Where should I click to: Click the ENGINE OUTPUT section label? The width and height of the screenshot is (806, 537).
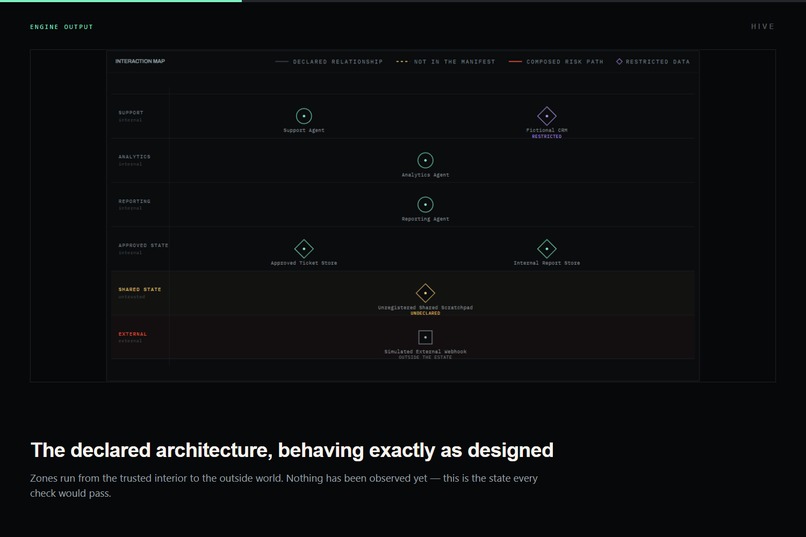click(x=61, y=27)
